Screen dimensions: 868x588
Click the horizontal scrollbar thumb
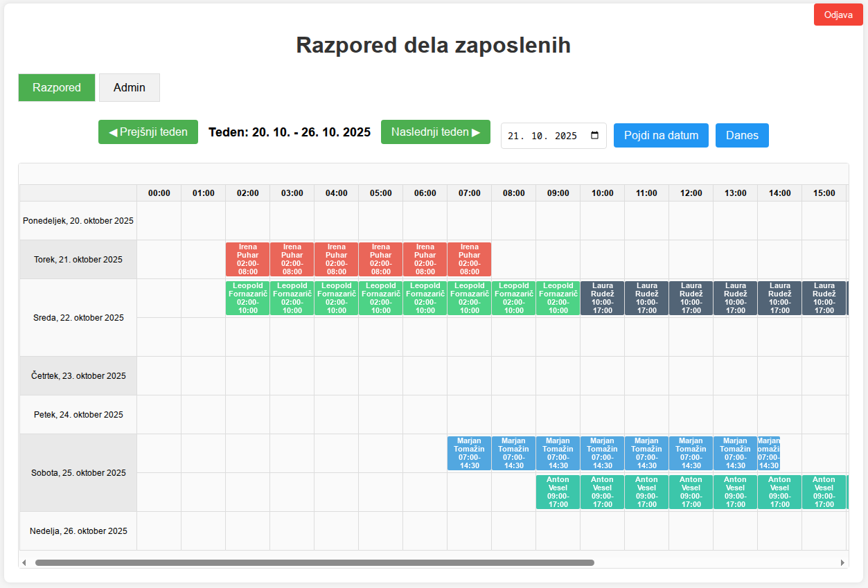point(315,562)
